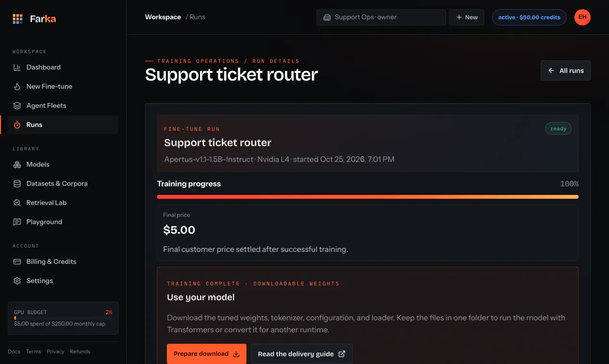Click the Retrieval Lab search icon
This screenshot has width=609, height=364.
click(x=17, y=203)
